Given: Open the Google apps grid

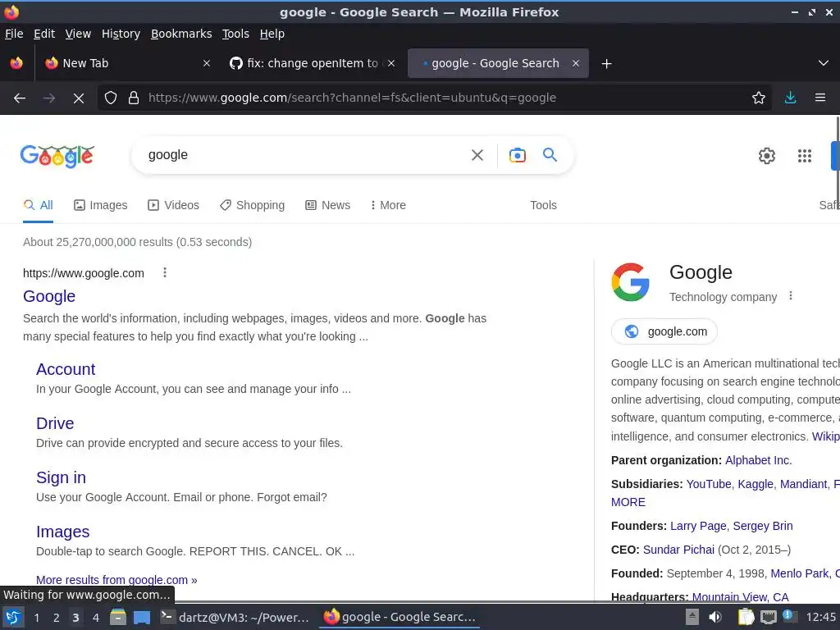Looking at the screenshot, I should 805,156.
